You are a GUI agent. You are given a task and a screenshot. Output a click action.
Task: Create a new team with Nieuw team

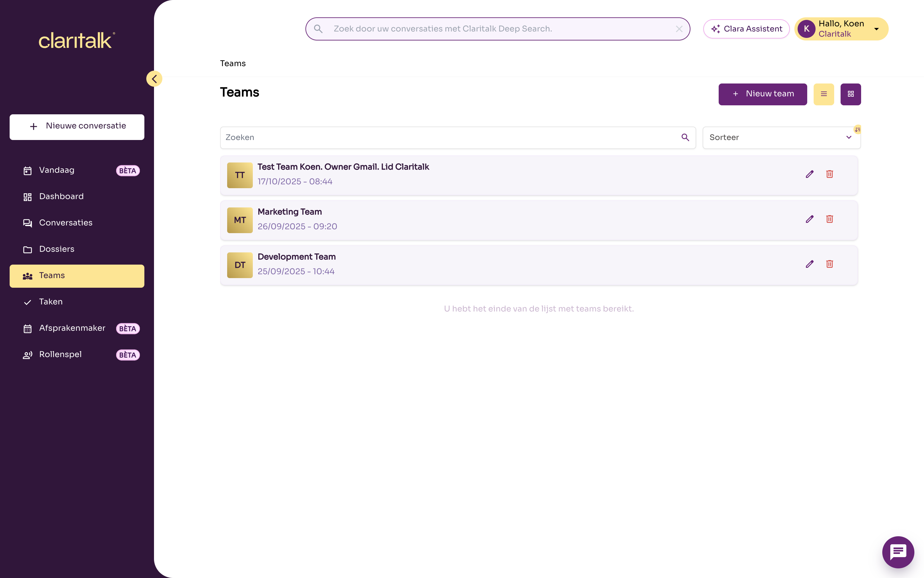763,94
